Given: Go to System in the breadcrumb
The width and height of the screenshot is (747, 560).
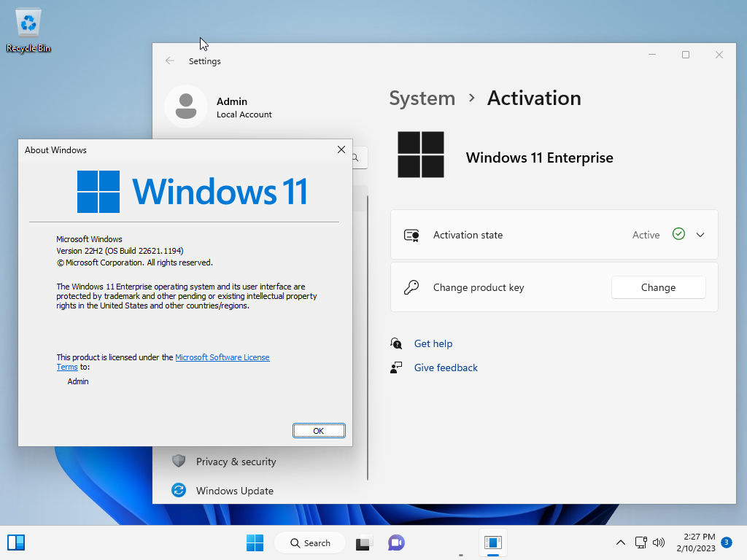Looking at the screenshot, I should point(422,98).
